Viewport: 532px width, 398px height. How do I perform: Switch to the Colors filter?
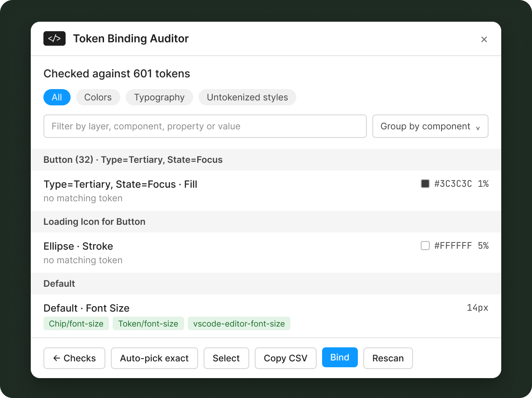(98, 97)
